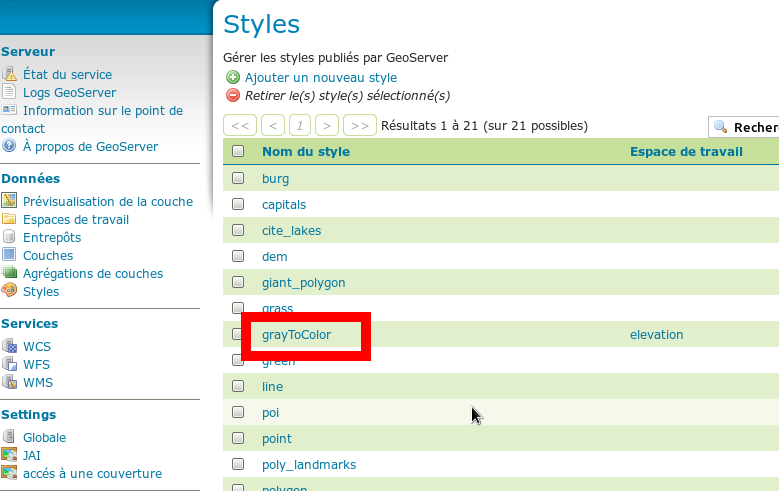Go to previous page with < button
Screen dimensions: 779x491
coord(273,125)
